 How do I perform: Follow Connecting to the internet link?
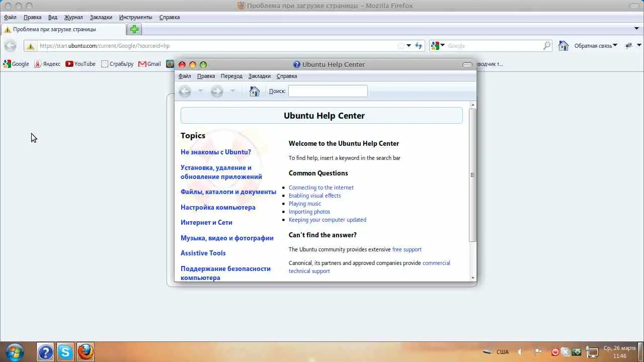point(321,188)
